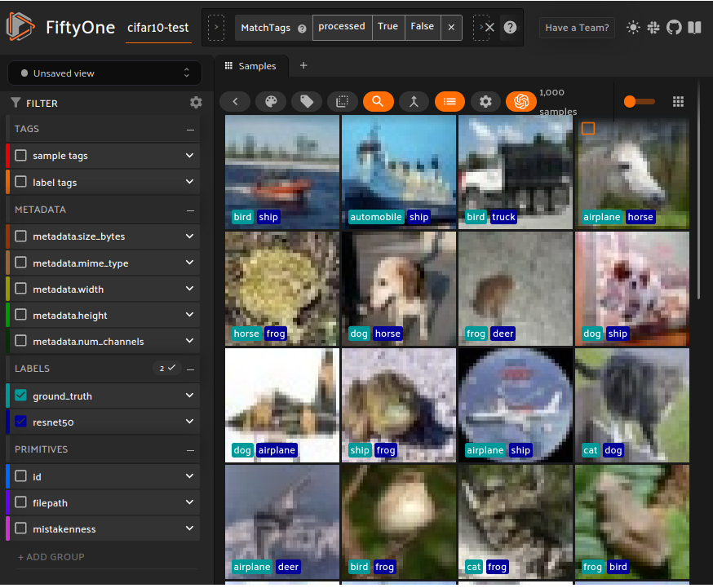Open the GitHub repository icon
Screen dimensions: 713x588
point(674,28)
